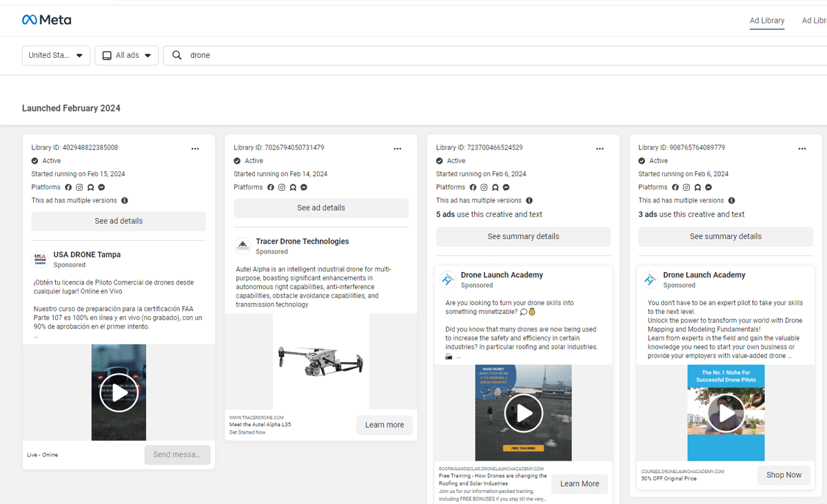Click Instagram icon on ad ID 723700466524529
Image resolution: width=827 pixels, height=504 pixels.
coord(484,187)
